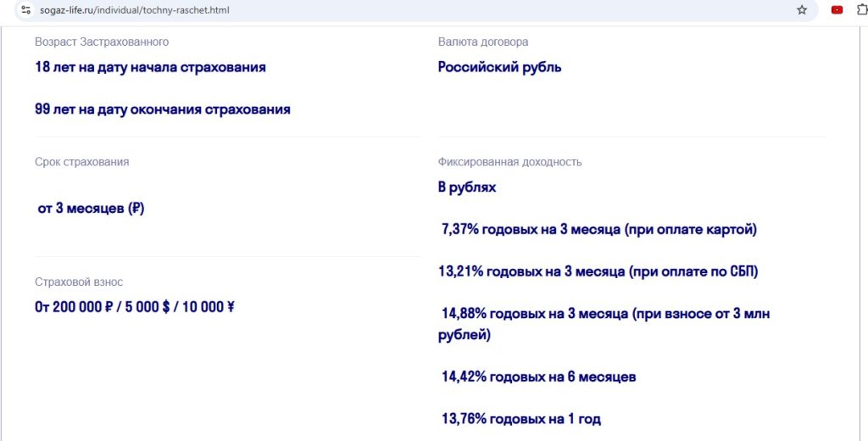Viewport: 868px width, 441px height.
Task: Click the 'В рублях' subheading
Action: (467, 187)
